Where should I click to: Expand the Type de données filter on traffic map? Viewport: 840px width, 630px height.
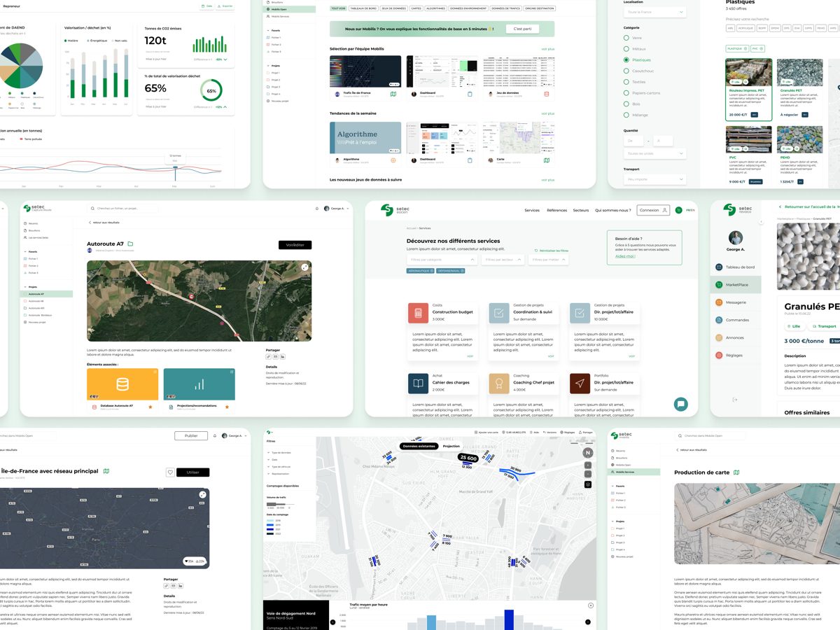pos(281,453)
